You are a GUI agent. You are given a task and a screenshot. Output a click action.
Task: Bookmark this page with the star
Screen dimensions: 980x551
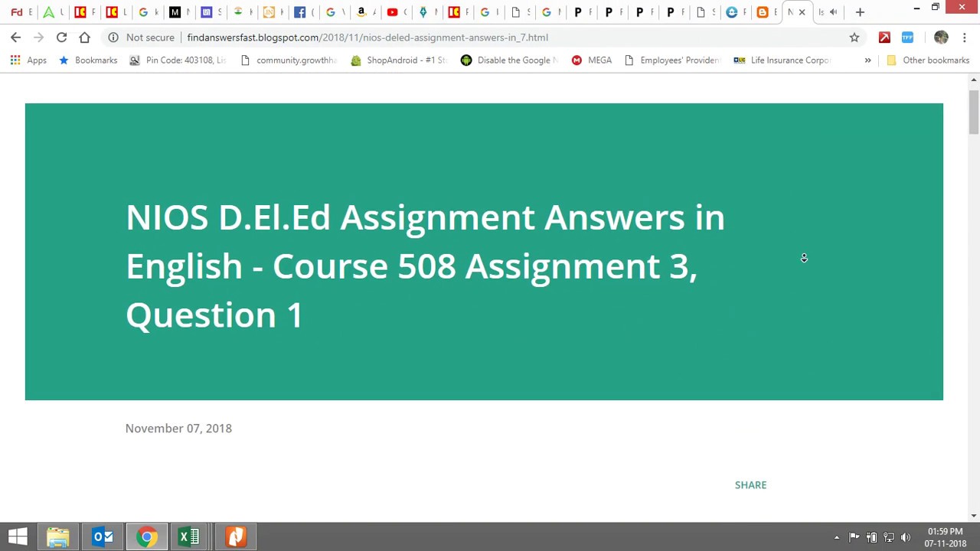click(x=854, y=37)
